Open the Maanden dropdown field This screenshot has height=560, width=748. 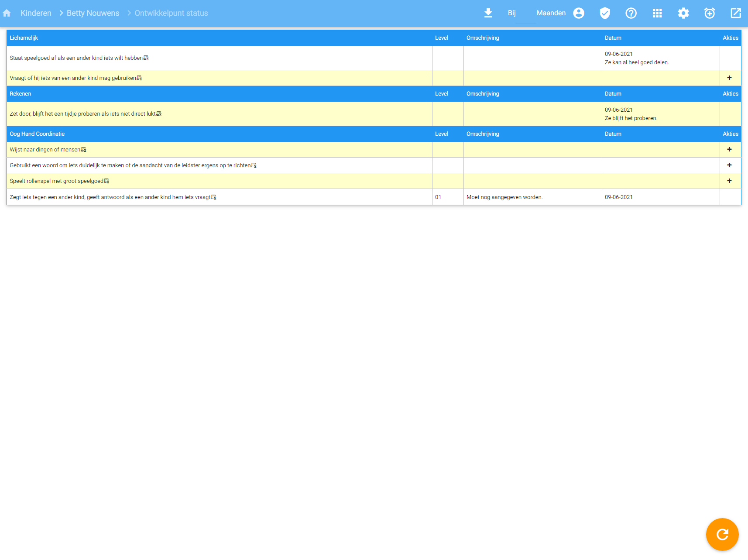click(551, 13)
